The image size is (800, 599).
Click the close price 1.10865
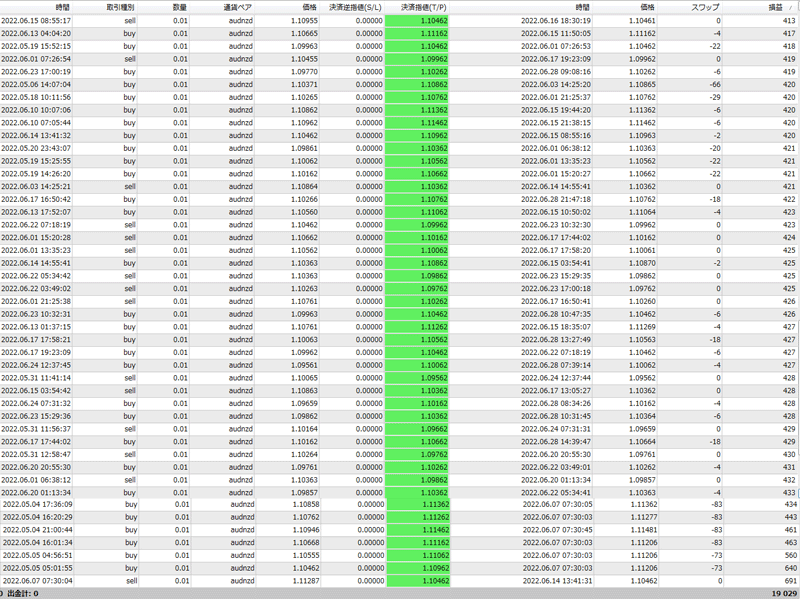(x=642, y=85)
